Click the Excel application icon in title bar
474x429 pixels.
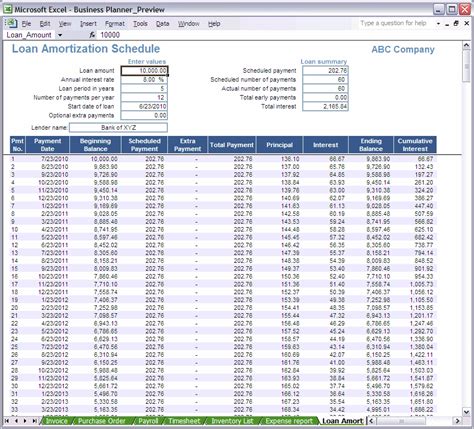(x=8, y=9)
